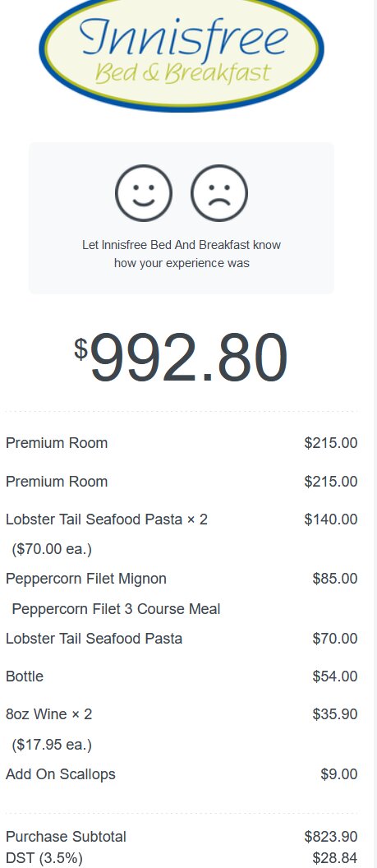Click the Purchase Subtotal row
This screenshot has width=377, height=868.
[x=182, y=837]
